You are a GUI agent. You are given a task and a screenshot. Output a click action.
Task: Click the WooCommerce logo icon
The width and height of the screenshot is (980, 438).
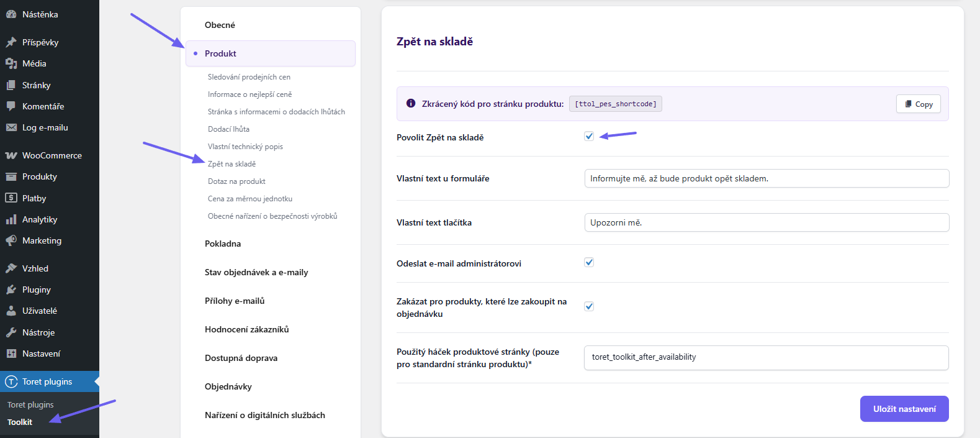11,155
